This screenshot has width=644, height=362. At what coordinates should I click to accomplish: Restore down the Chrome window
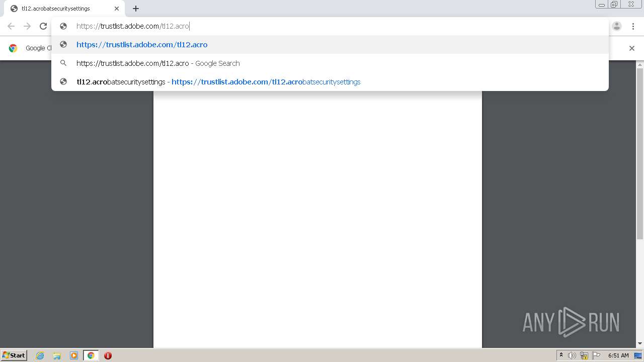pyautogui.click(x=614, y=5)
